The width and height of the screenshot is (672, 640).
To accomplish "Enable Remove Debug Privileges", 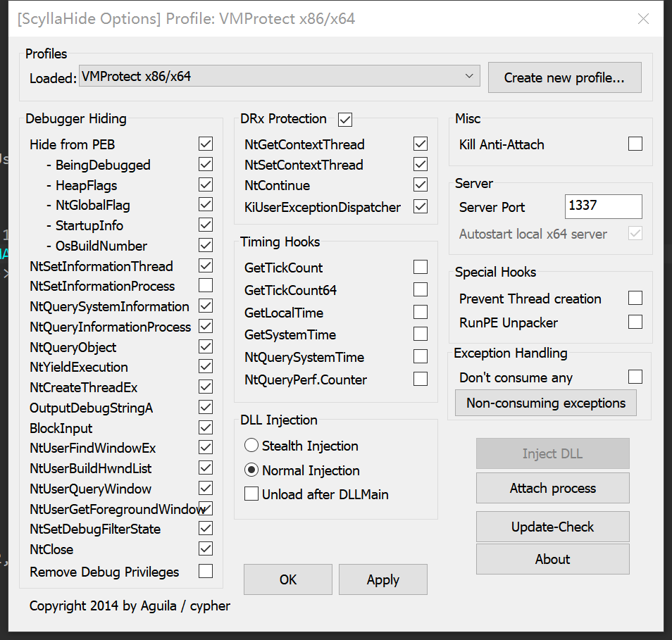I will [206, 571].
